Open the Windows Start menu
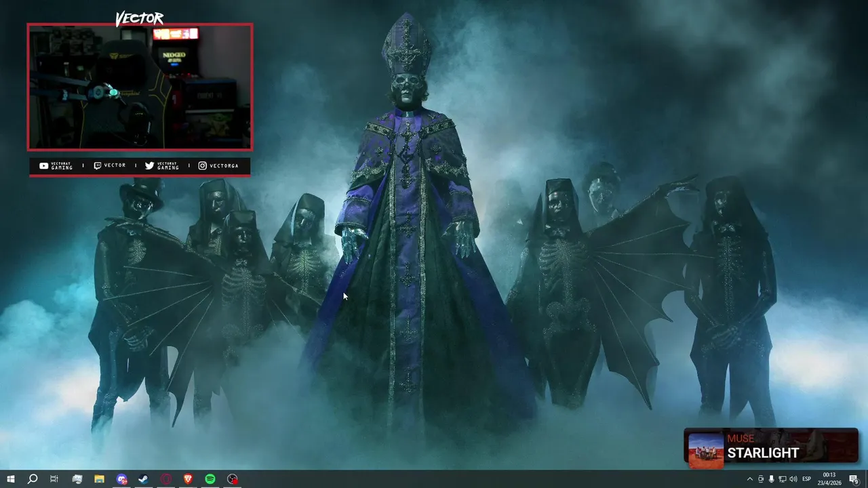868x488 pixels. tap(10, 479)
